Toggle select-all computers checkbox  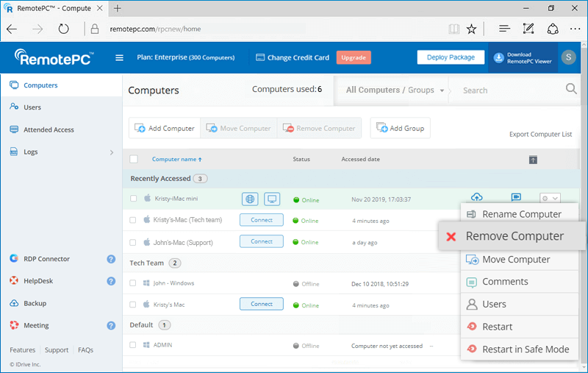[x=134, y=159]
